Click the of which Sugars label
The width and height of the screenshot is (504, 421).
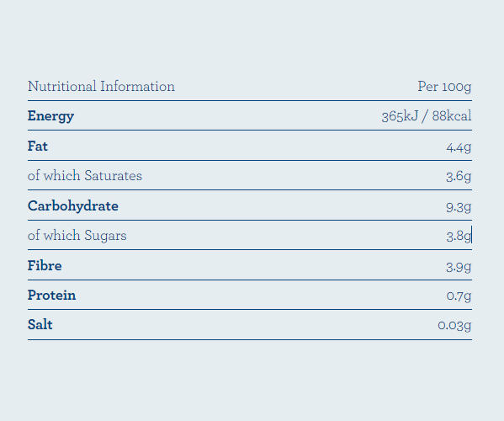point(77,236)
